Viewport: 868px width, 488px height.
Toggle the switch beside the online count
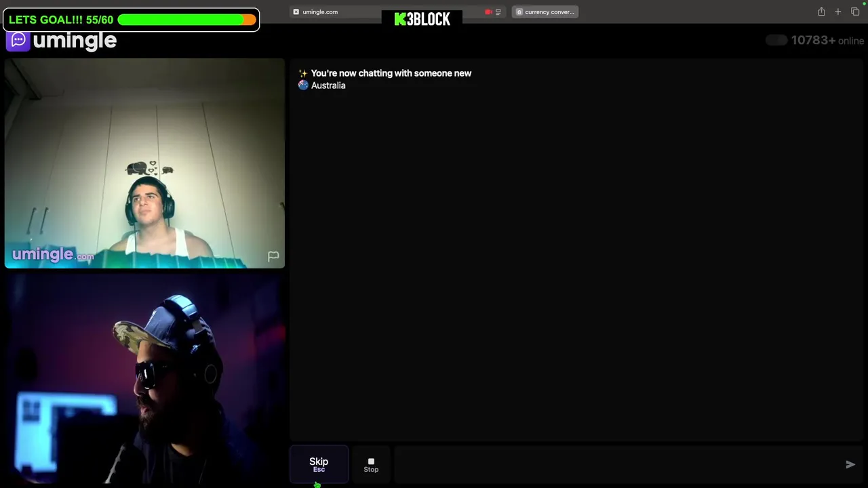[776, 41]
